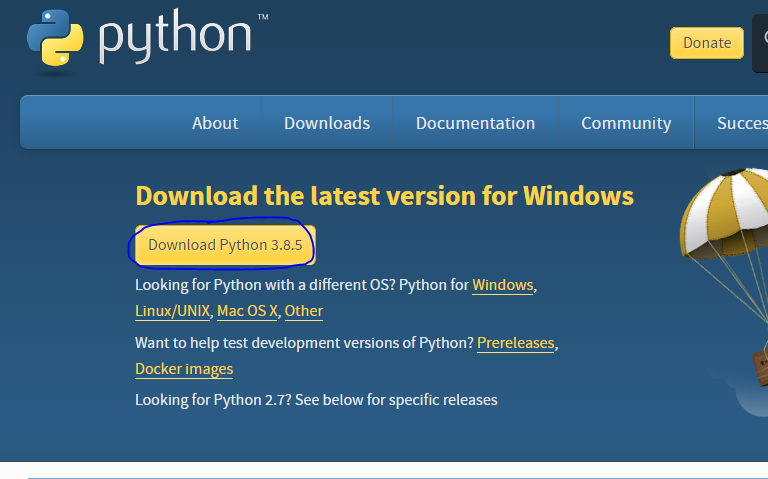
Task: Open the Documentation menu
Action: tap(475, 123)
